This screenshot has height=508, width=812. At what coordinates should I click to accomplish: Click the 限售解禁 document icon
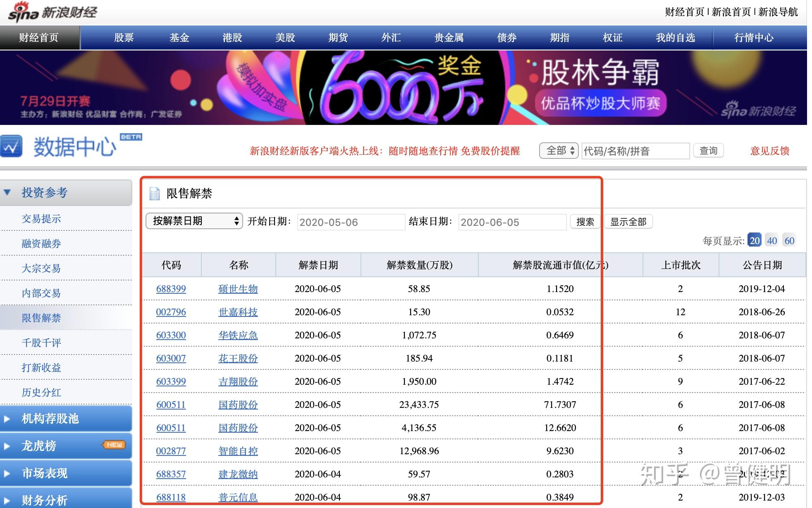[x=155, y=194]
